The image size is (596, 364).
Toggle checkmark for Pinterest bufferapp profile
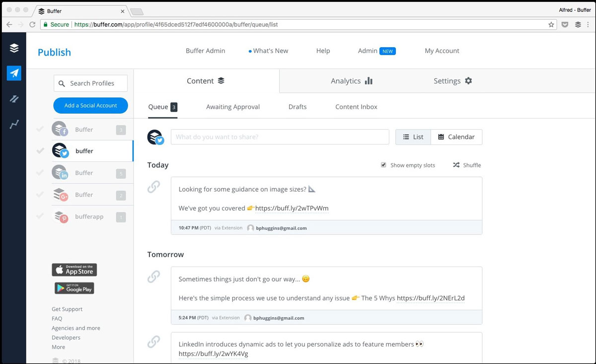pyautogui.click(x=40, y=216)
